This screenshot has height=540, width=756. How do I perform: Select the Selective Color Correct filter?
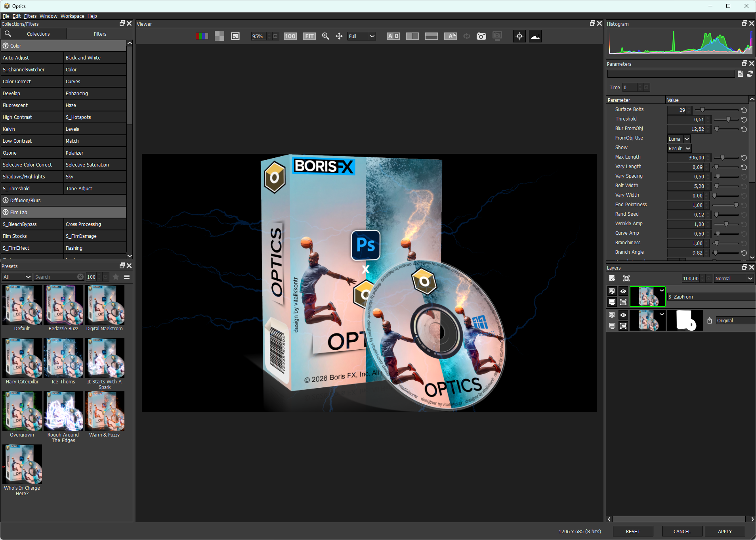32,165
